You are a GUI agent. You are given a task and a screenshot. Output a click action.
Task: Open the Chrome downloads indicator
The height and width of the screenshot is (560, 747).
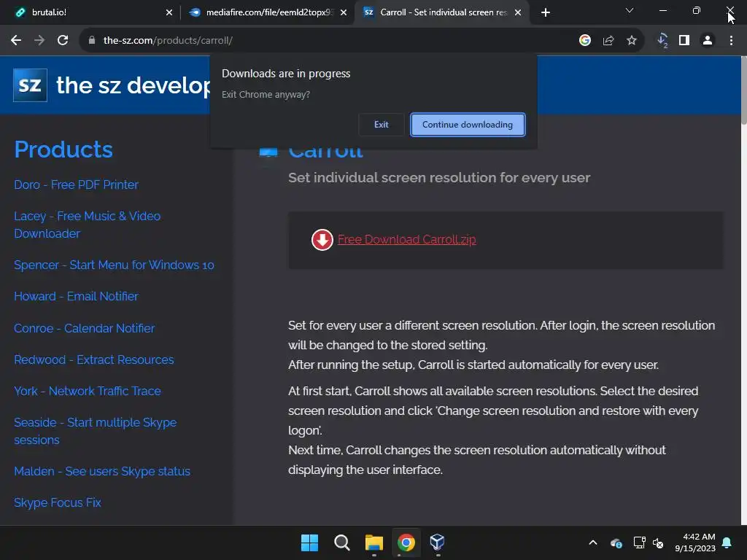(x=662, y=41)
